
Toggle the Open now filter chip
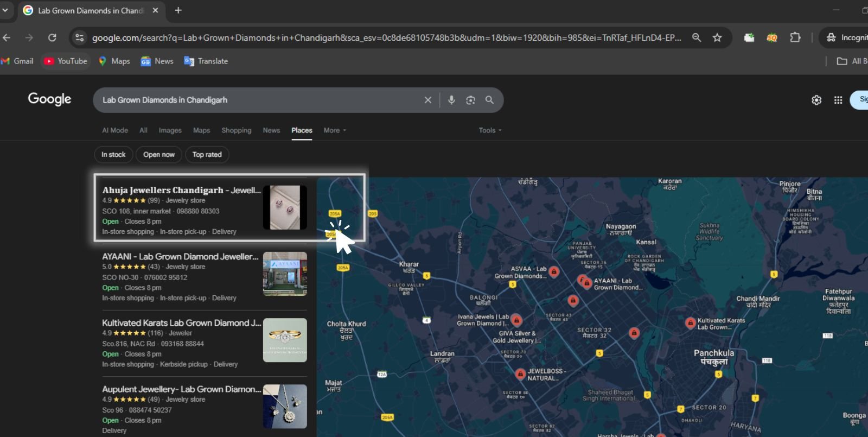tap(159, 155)
